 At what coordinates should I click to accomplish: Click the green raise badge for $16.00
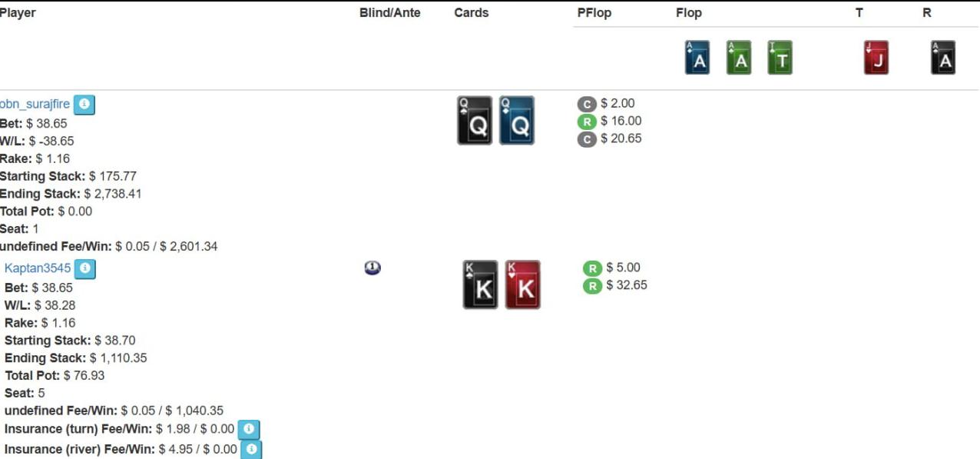tap(587, 121)
